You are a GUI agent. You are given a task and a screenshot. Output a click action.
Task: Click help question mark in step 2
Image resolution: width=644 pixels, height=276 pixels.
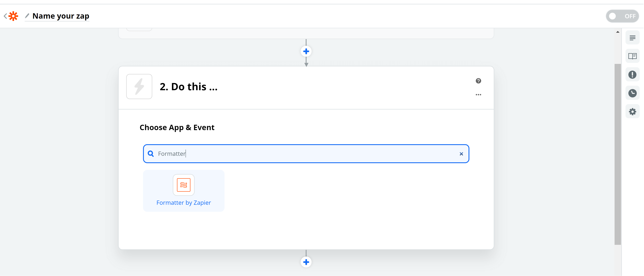[478, 81]
